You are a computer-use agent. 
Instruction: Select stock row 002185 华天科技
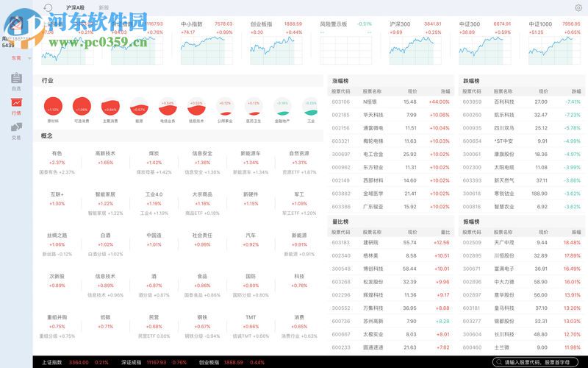tap(390, 115)
